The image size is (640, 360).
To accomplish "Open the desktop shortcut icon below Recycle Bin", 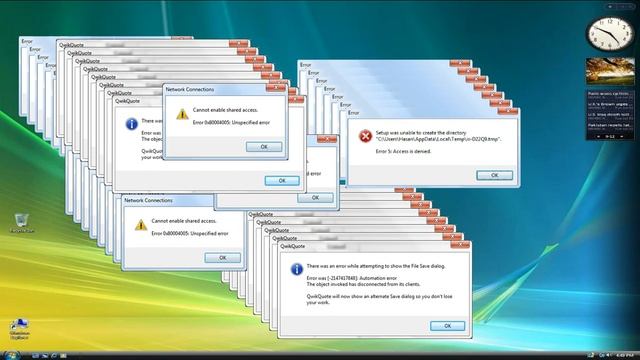I will [x=20, y=329].
